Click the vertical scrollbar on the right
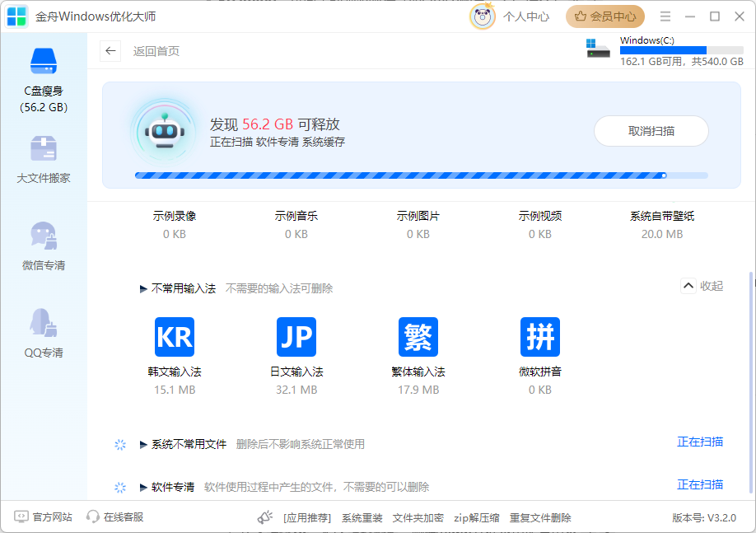The height and width of the screenshot is (533, 756). (x=751, y=382)
